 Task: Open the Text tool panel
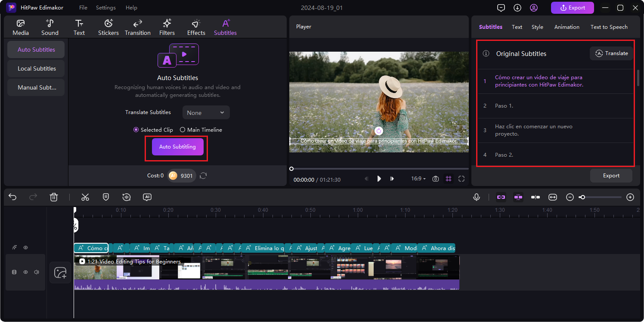79,28
